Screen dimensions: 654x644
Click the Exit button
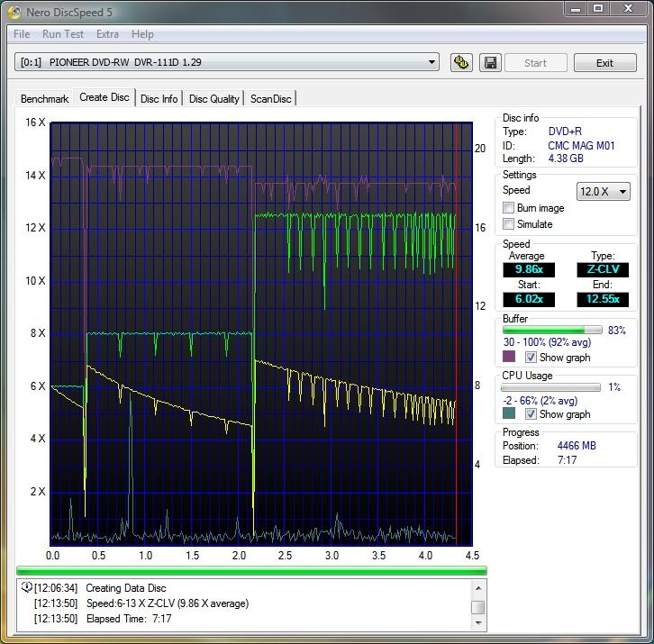604,63
